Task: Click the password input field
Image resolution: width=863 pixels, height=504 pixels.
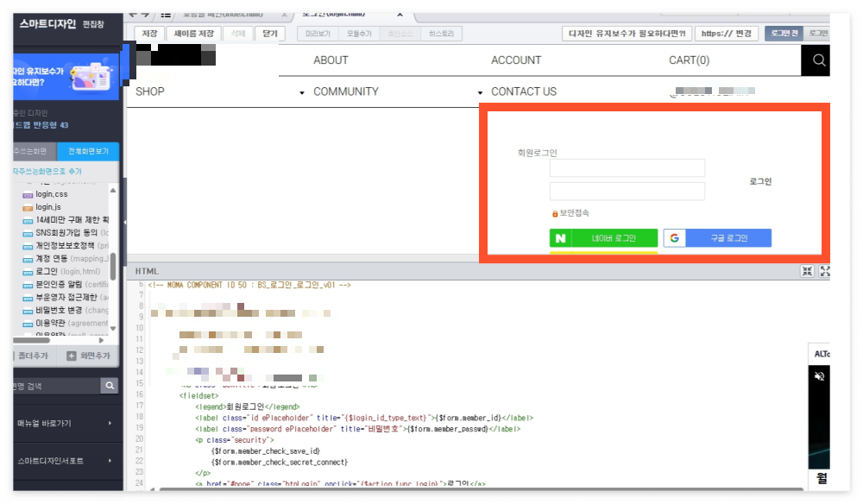Action: tap(627, 191)
